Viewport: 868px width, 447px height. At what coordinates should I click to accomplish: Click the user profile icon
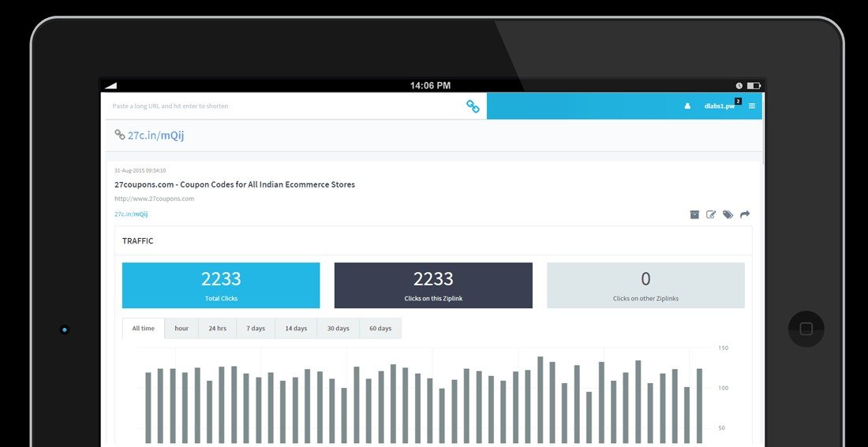coord(687,106)
